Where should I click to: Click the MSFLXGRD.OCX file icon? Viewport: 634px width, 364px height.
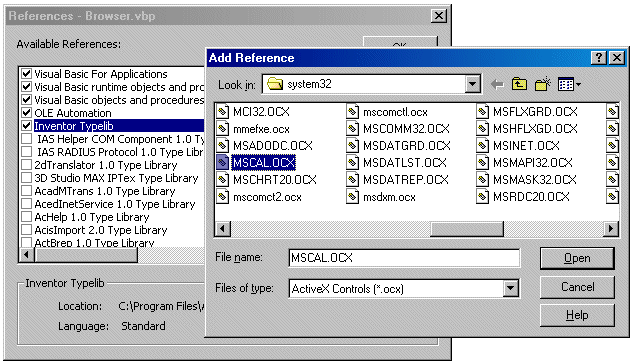482,112
